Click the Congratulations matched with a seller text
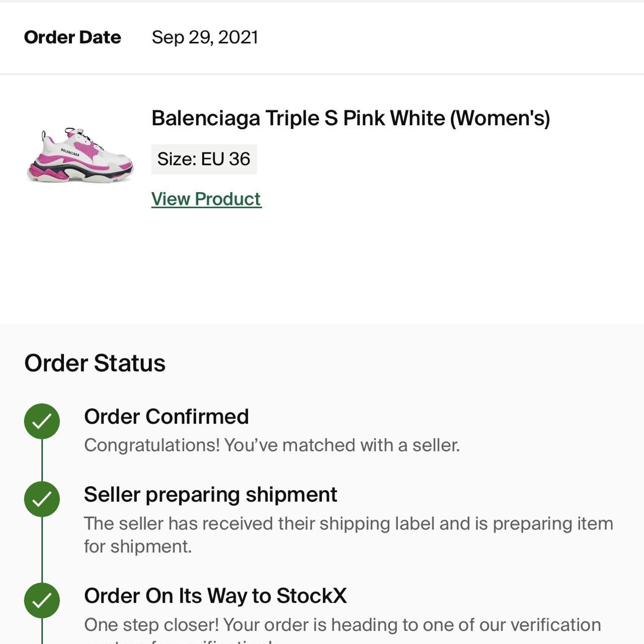The height and width of the screenshot is (644, 644). tap(272, 445)
